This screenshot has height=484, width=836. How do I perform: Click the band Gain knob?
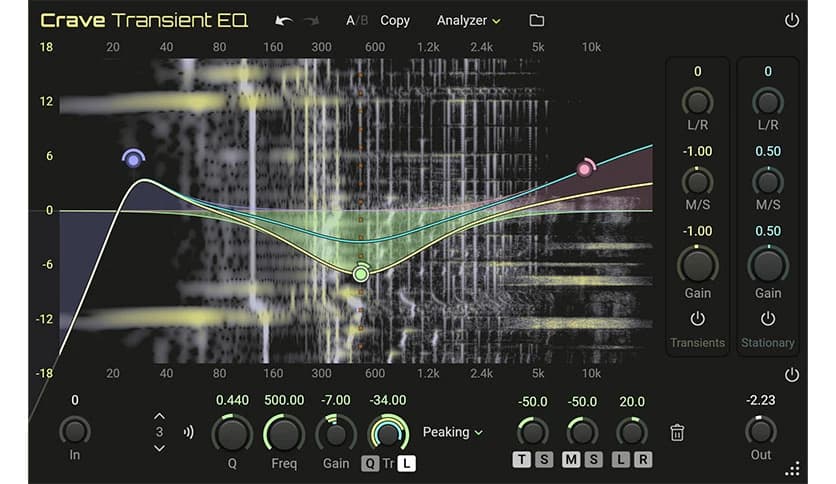(x=336, y=434)
